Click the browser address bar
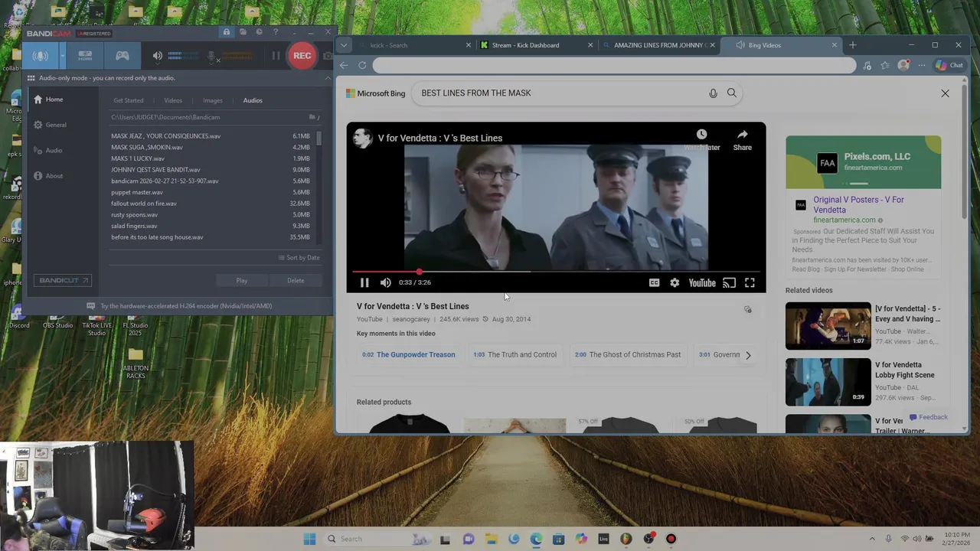This screenshot has height=551, width=980. coord(614,66)
